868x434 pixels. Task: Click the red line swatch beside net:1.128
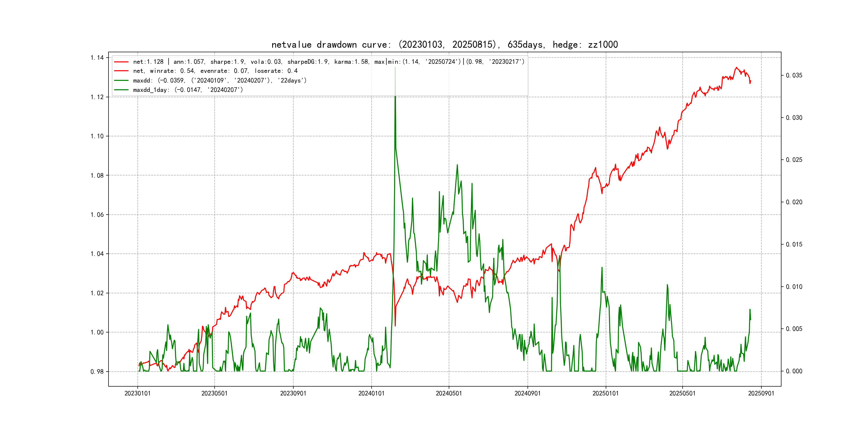coord(121,62)
